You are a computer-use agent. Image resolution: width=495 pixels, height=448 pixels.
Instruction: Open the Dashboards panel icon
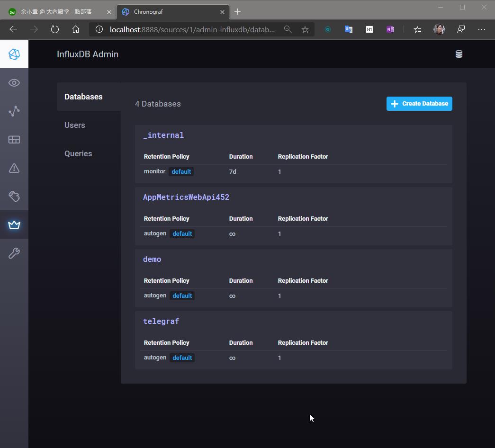point(14,139)
